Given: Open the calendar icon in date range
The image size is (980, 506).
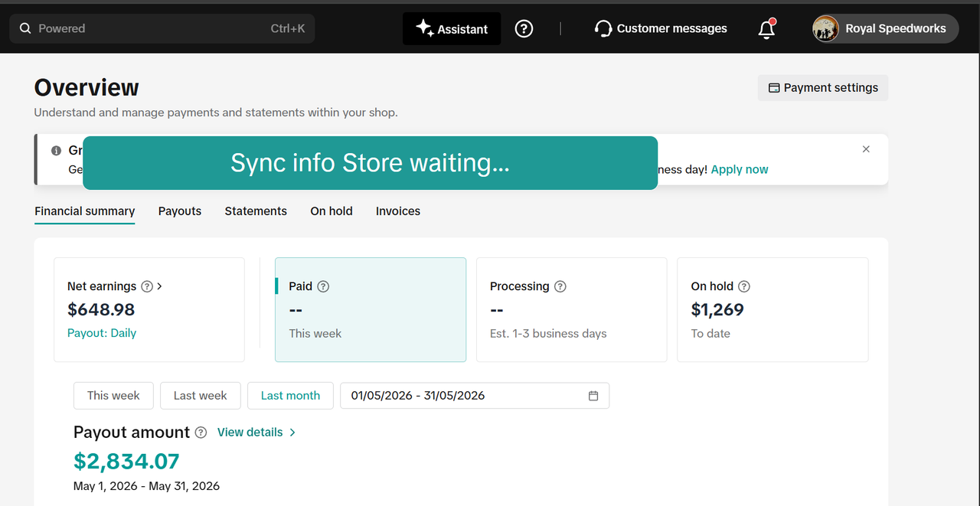Looking at the screenshot, I should (x=593, y=396).
